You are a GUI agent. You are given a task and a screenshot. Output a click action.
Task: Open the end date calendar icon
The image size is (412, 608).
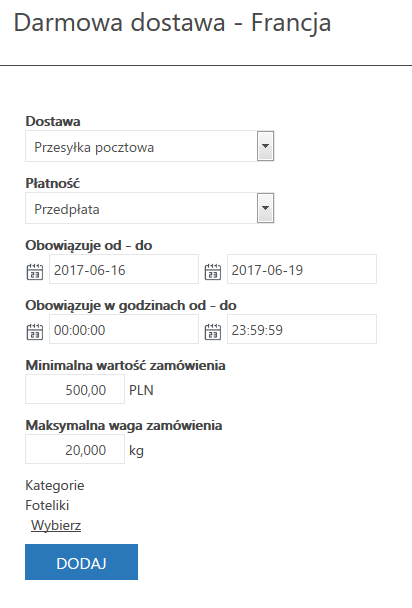point(212,271)
